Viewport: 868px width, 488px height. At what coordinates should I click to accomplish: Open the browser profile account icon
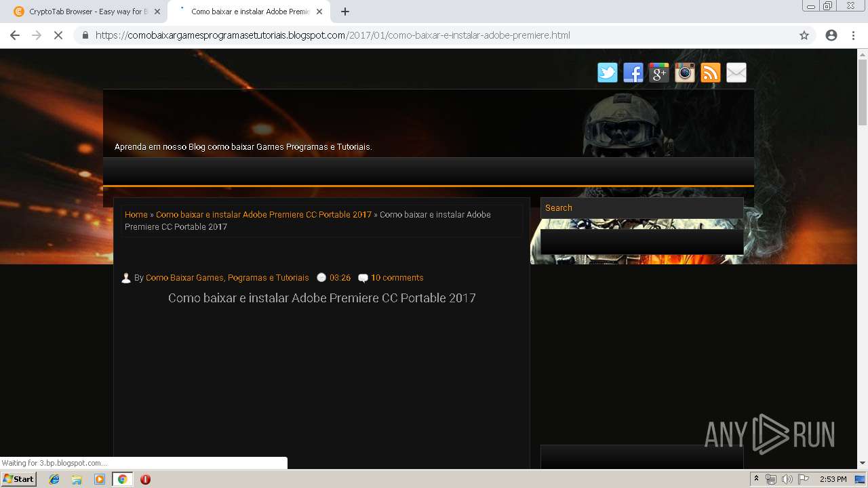click(x=831, y=35)
